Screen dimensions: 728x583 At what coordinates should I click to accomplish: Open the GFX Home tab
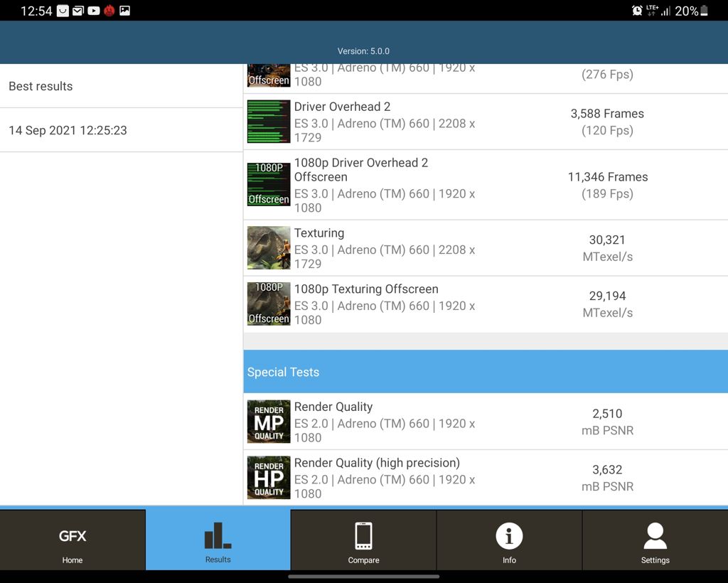click(73, 540)
